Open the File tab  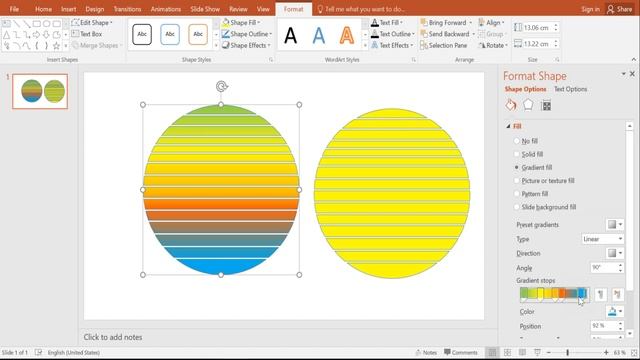tap(14, 9)
